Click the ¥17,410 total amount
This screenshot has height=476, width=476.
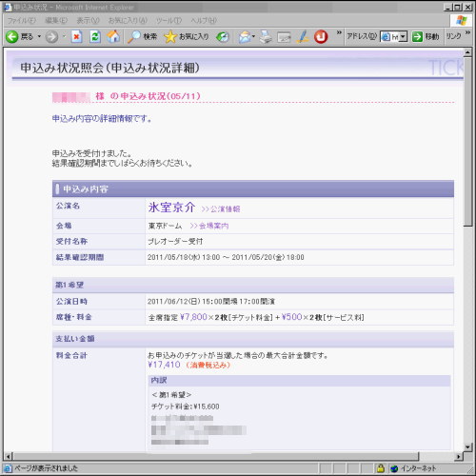tap(164, 365)
